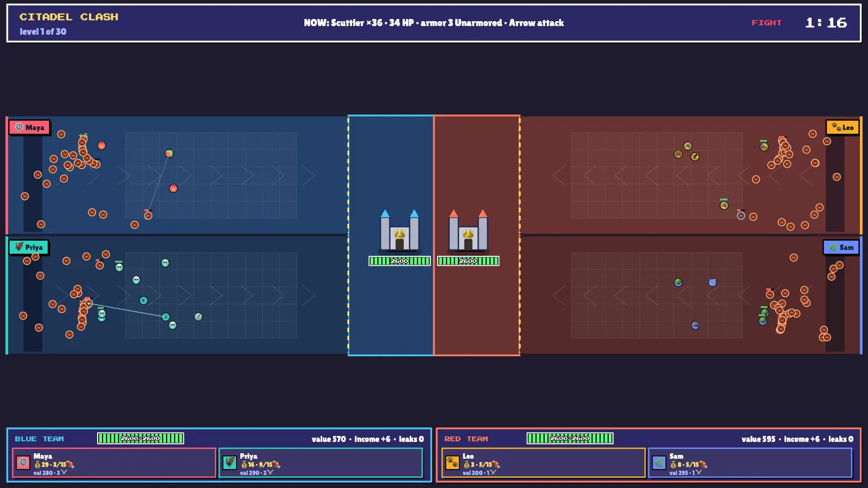
Task: Select the purple tower in Sam's lane
Action: click(712, 282)
